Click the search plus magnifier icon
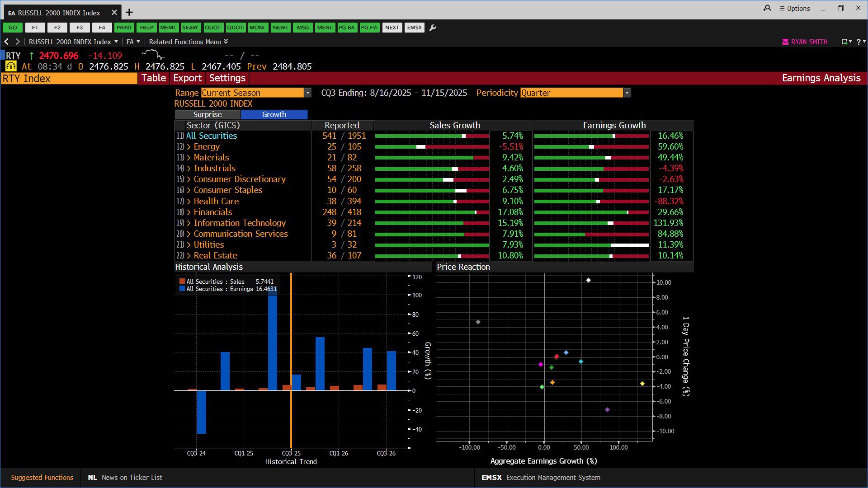 point(767,8)
